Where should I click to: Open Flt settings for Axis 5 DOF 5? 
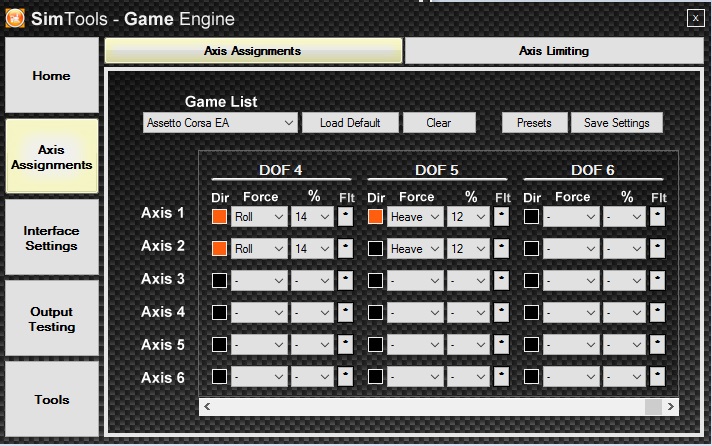[501, 344]
